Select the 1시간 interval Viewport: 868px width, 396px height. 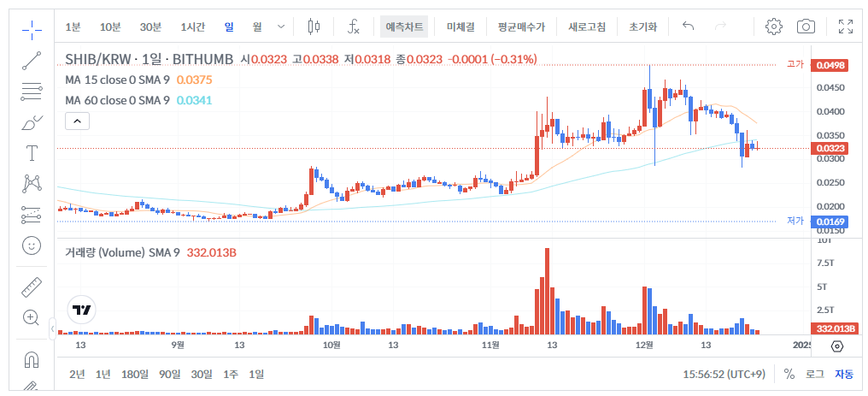click(x=192, y=27)
